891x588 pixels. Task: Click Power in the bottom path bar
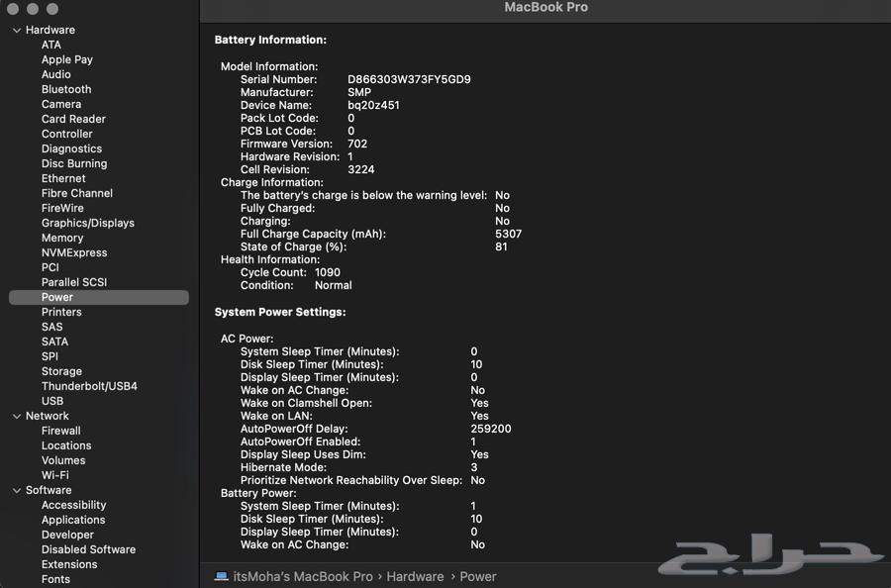point(477,576)
